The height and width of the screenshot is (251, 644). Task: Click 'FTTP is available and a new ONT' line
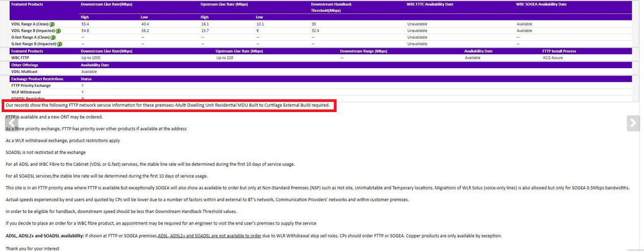pyautogui.click(x=54, y=116)
